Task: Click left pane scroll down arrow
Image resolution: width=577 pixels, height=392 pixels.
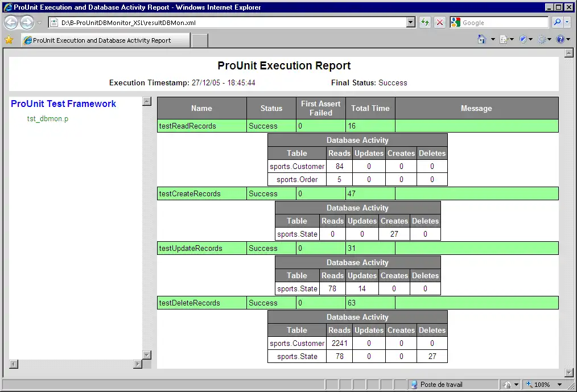Action: (x=147, y=355)
